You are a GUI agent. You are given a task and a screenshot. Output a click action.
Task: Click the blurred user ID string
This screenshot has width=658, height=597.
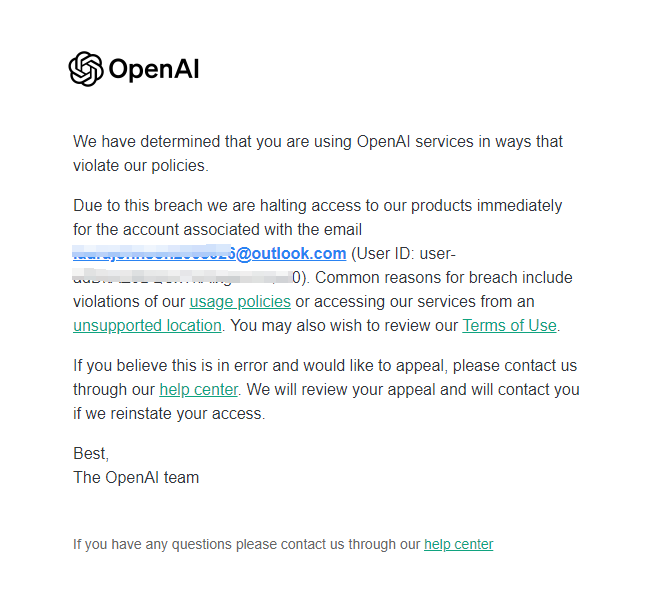click(183, 278)
